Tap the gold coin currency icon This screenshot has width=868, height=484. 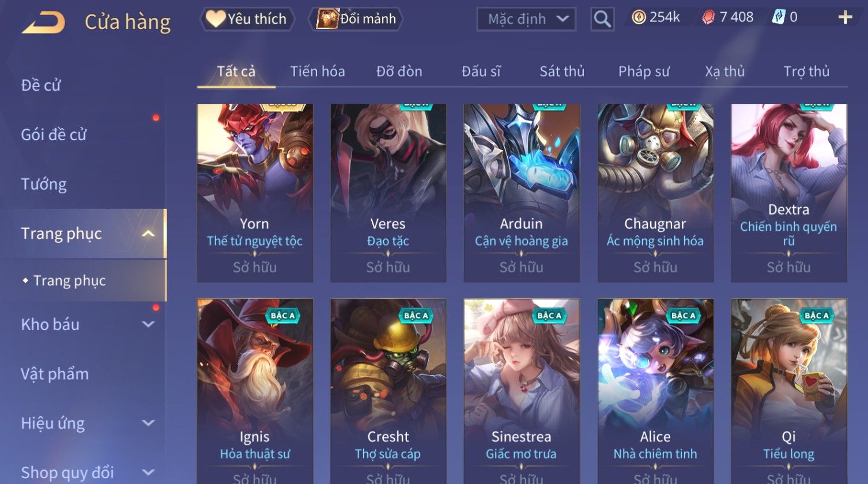639,17
